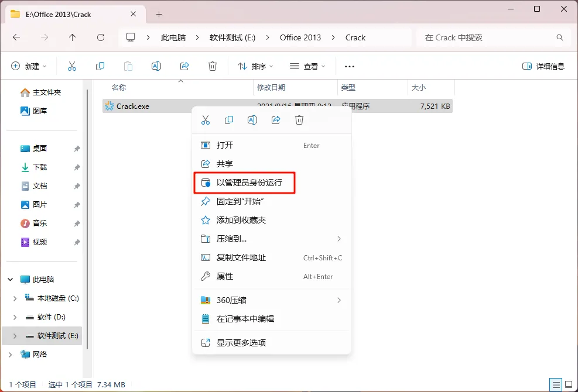Expand the 网络 tree node
Viewport: 578px width, 392px height.
tap(11, 355)
